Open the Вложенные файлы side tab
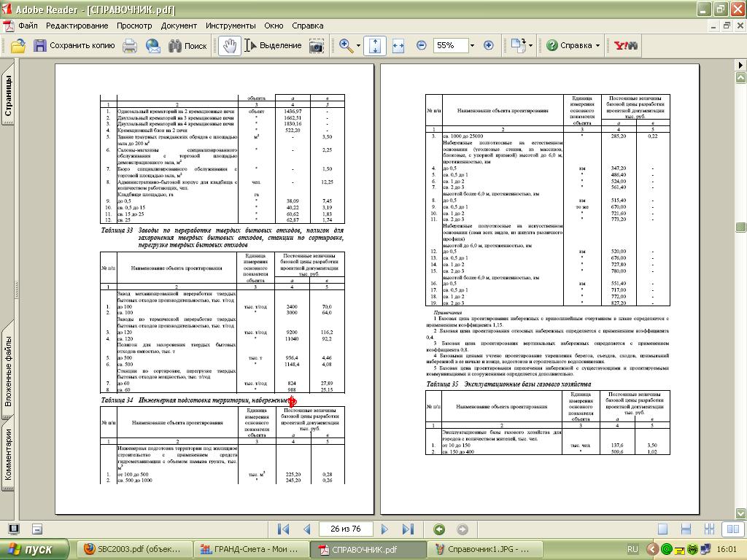Screen dimensions: 747x560 tap(8, 371)
